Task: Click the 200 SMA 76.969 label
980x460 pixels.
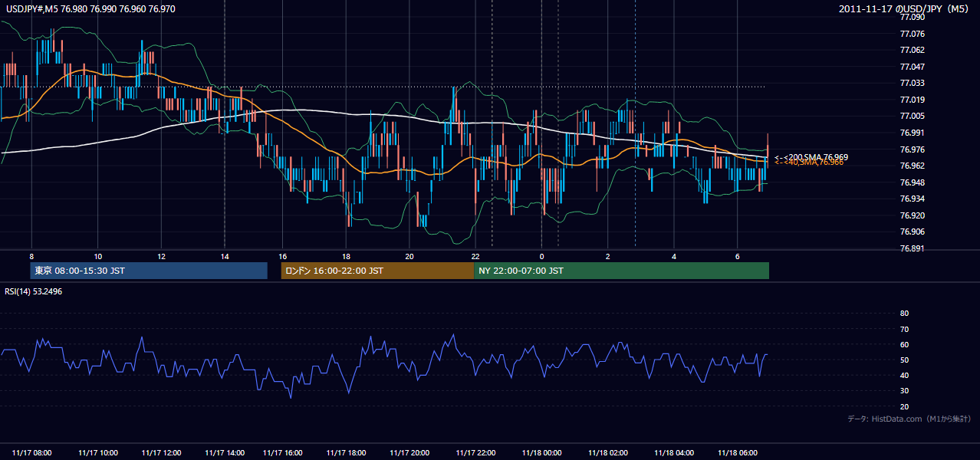Action: 811,156
